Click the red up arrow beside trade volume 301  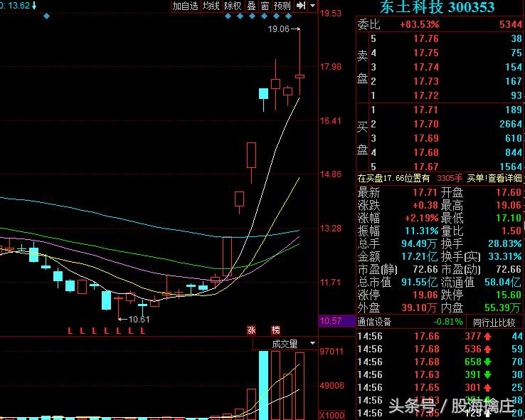pos(487,388)
